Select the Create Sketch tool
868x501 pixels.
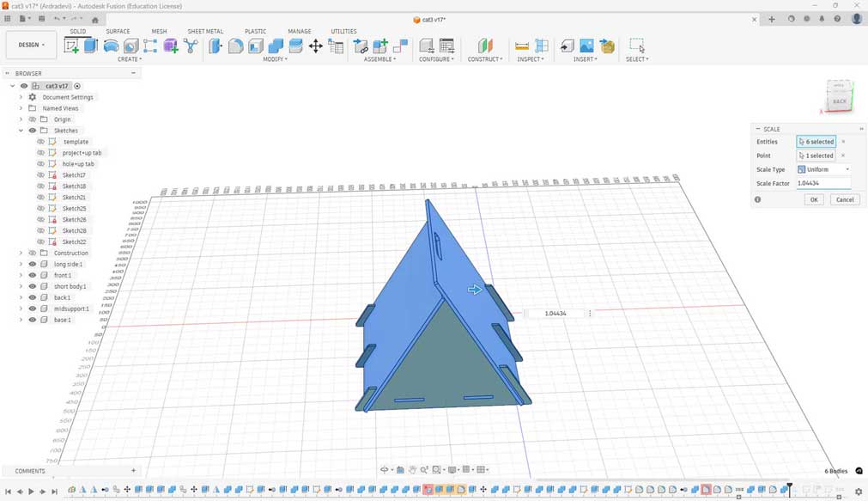point(71,46)
